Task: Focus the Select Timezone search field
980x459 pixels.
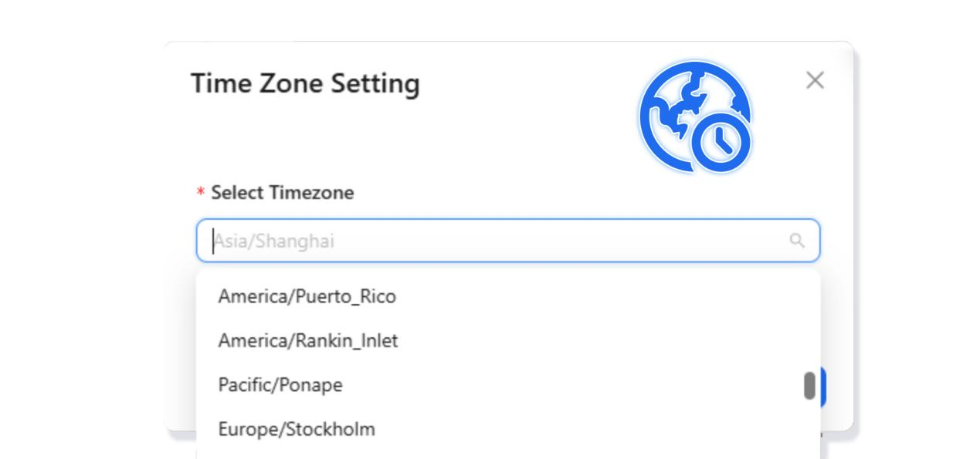Action: click(x=494, y=241)
